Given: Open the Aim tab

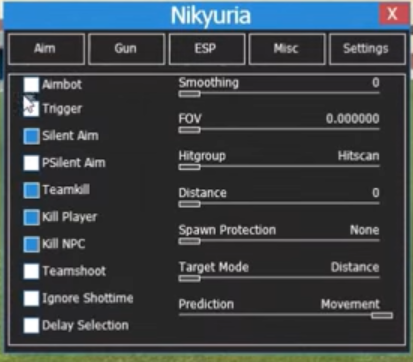Looking at the screenshot, I should 46,49.
